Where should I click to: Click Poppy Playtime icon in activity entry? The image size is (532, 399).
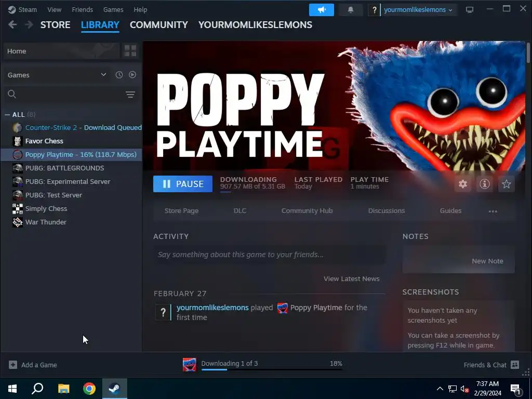[283, 308]
